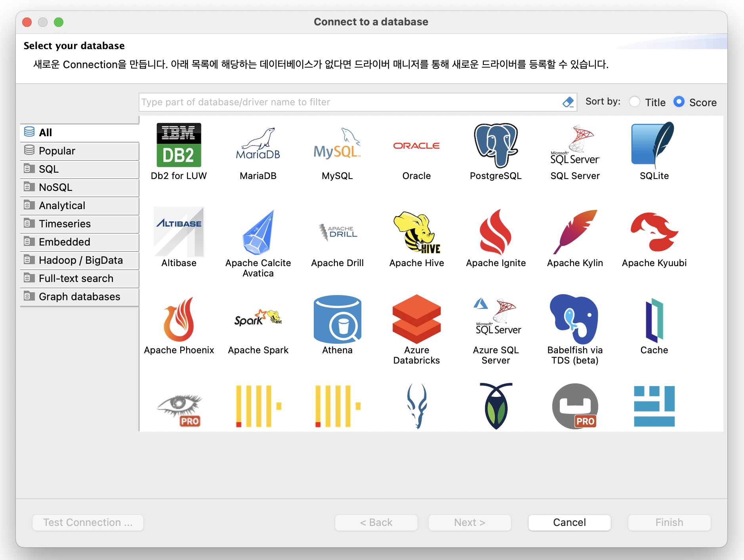Pick the Apache Ignite flame icon
744x560 pixels.
(x=496, y=232)
